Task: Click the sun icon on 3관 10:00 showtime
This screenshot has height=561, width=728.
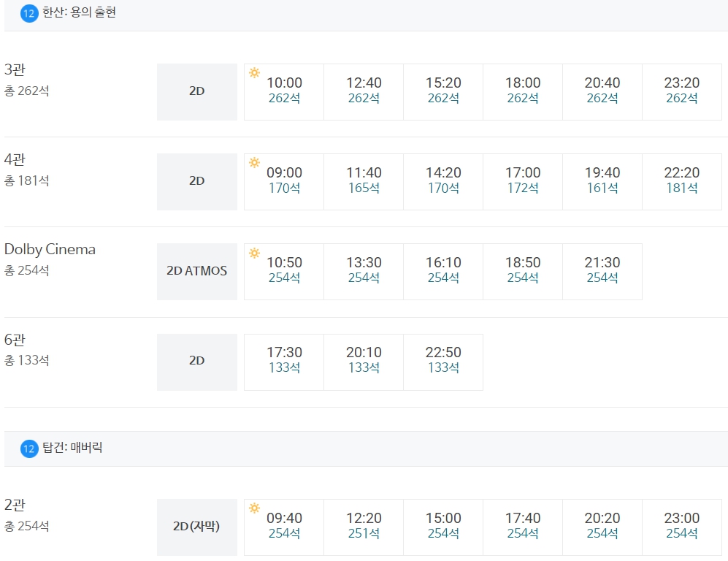Action: 254,72
